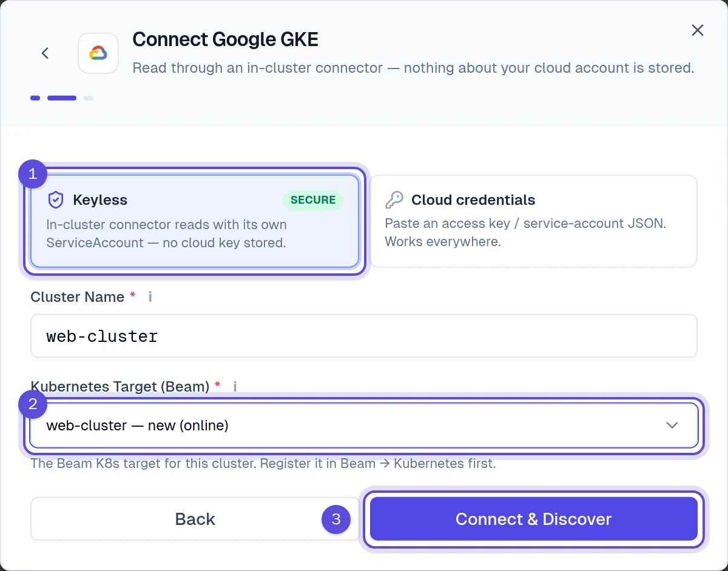The width and height of the screenshot is (728, 571).
Task: Click the SECURE badge
Action: coord(313,200)
